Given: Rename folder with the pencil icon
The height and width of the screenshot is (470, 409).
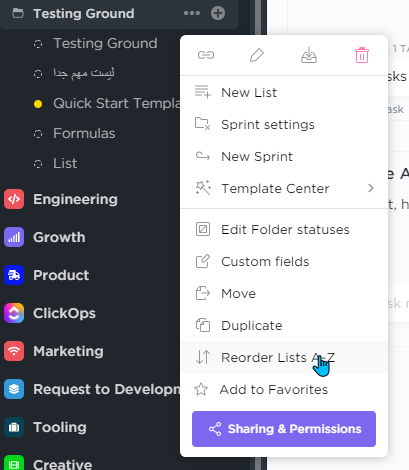Looking at the screenshot, I should (257, 55).
